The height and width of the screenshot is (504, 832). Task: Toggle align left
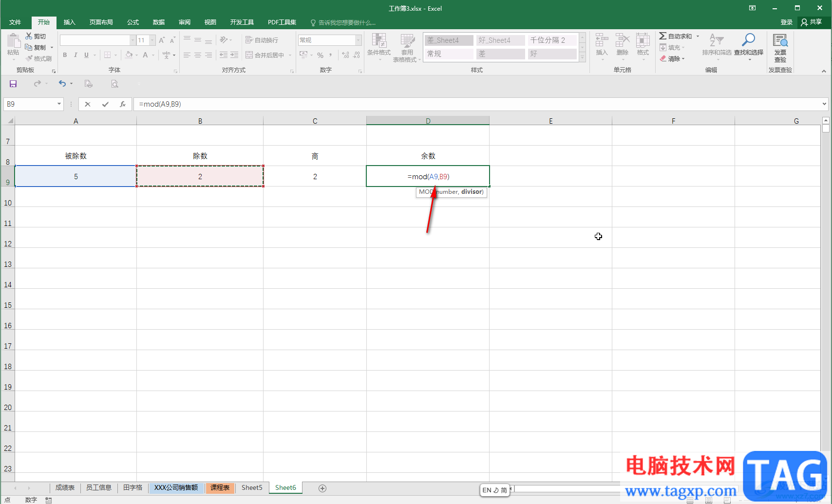pyautogui.click(x=187, y=55)
